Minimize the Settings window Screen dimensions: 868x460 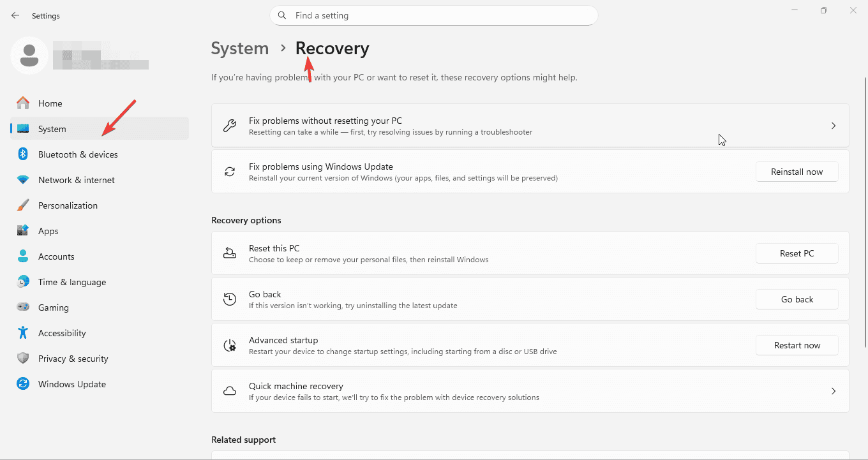point(795,10)
